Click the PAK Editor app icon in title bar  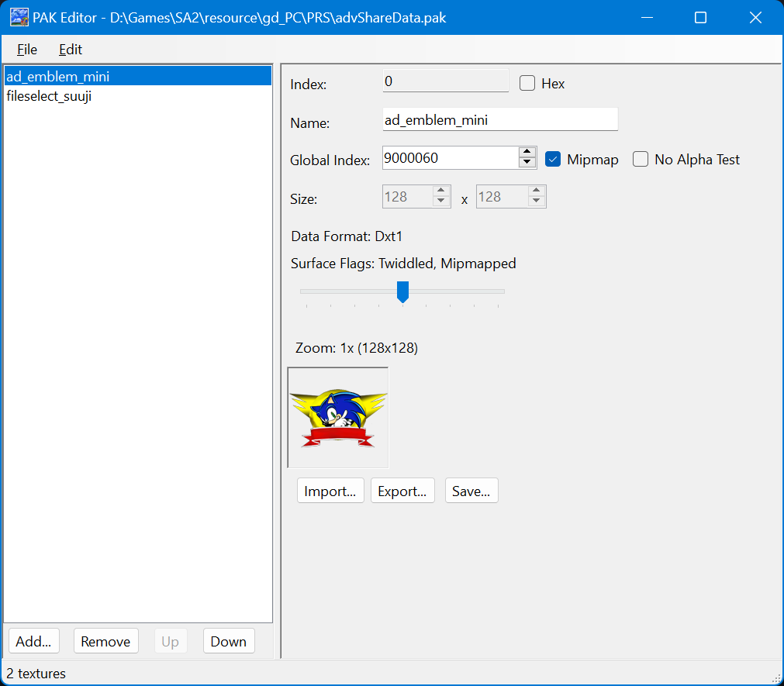19,17
